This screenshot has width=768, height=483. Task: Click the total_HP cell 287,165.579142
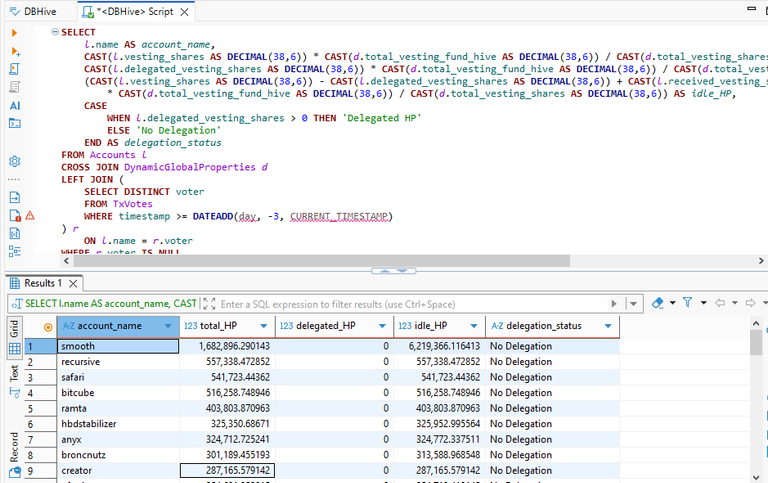pyautogui.click(x=227, y=471)
